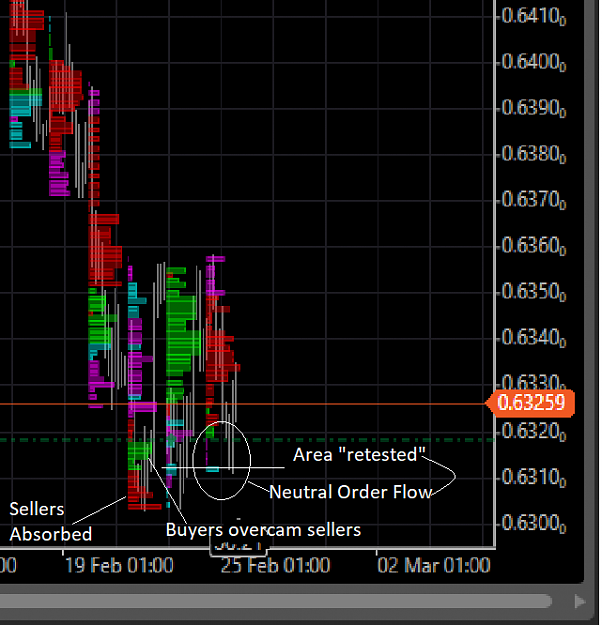Select the 'Neutral Order Flow' text annotation
The image size is (602, 625).
pos(351,492)
